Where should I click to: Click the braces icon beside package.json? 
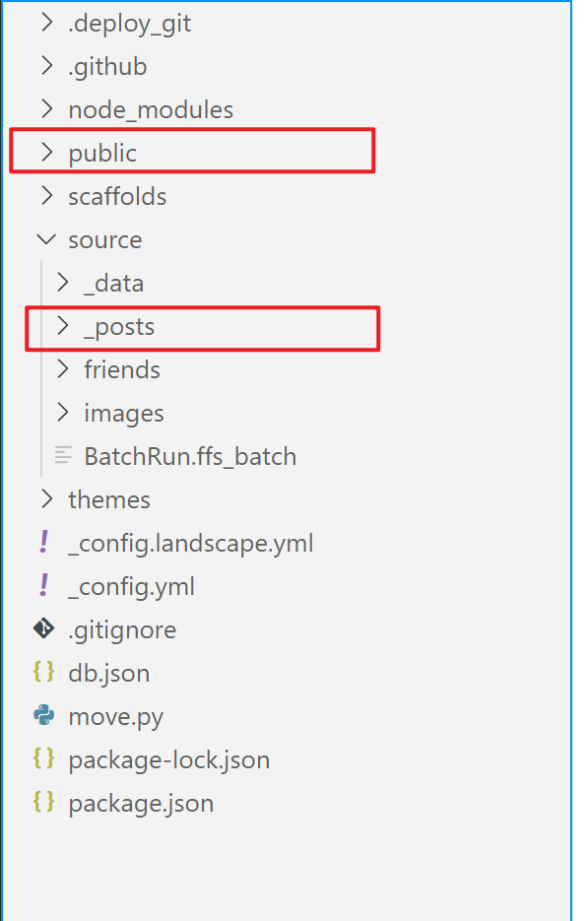[x=44, y=803]
